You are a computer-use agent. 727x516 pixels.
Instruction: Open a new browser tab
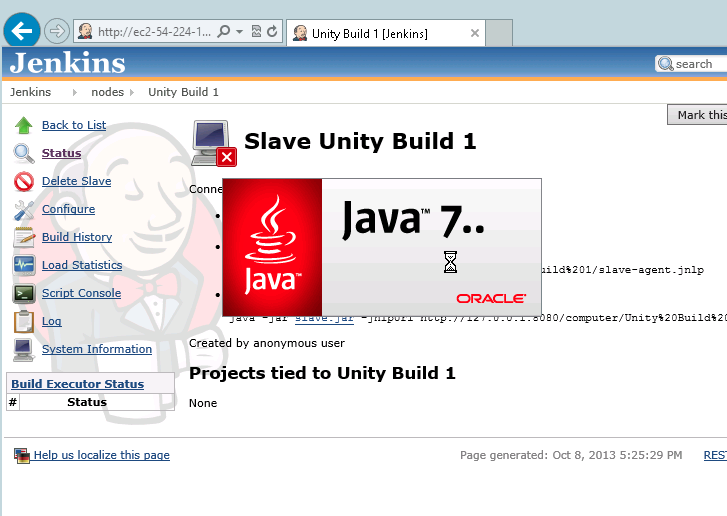click(499, 33)
